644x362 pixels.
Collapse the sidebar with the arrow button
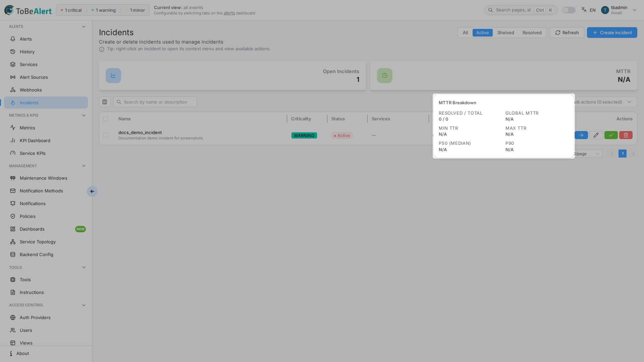pyautogui.click(x=92, y=191)
